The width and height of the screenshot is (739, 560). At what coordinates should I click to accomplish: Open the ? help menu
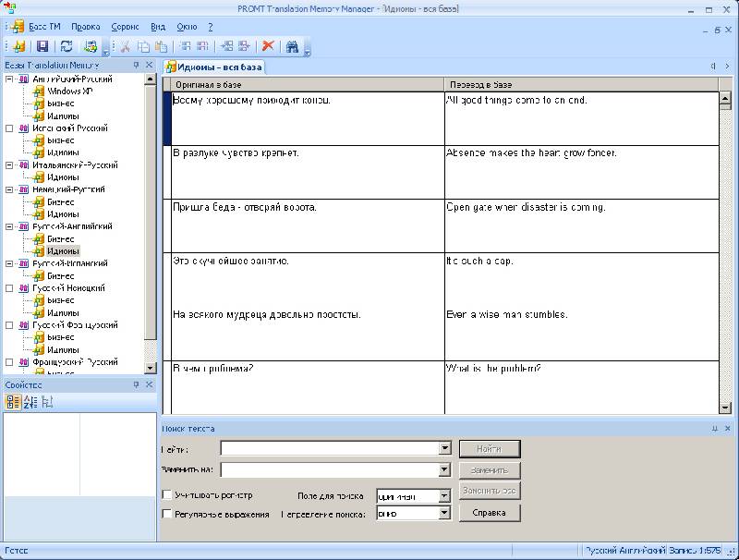coord(211,27)
